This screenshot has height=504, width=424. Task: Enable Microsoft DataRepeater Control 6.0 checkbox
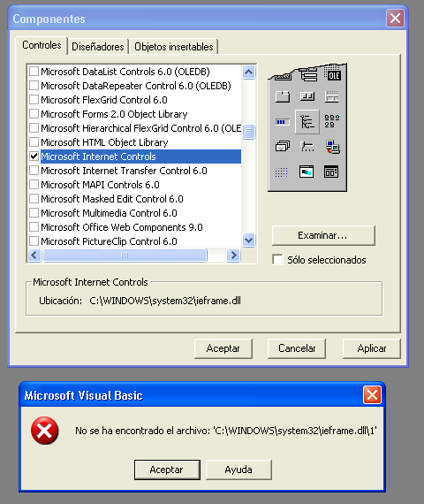34,85
